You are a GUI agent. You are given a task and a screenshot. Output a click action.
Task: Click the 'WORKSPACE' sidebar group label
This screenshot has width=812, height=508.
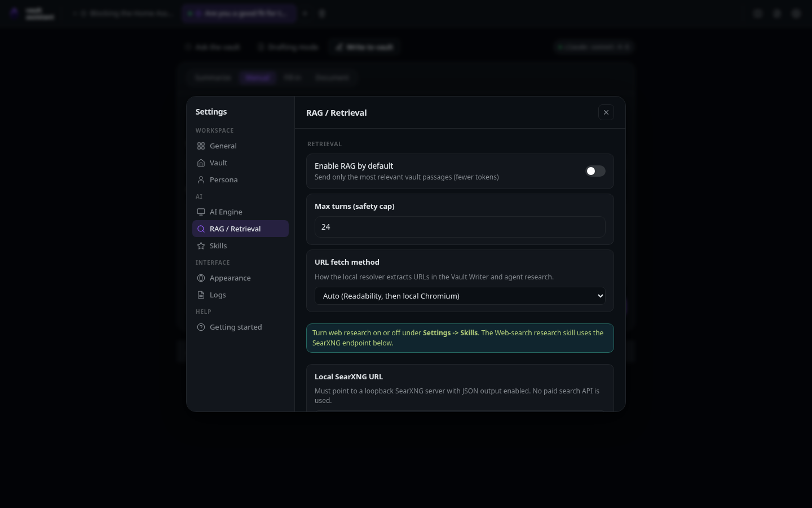click(x=215, y=130)
